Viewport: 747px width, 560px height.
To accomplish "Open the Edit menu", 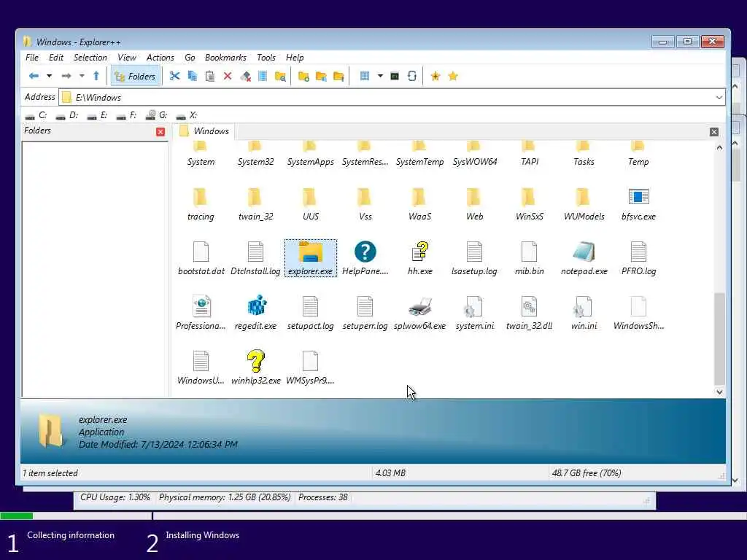I will click(55, 57).
